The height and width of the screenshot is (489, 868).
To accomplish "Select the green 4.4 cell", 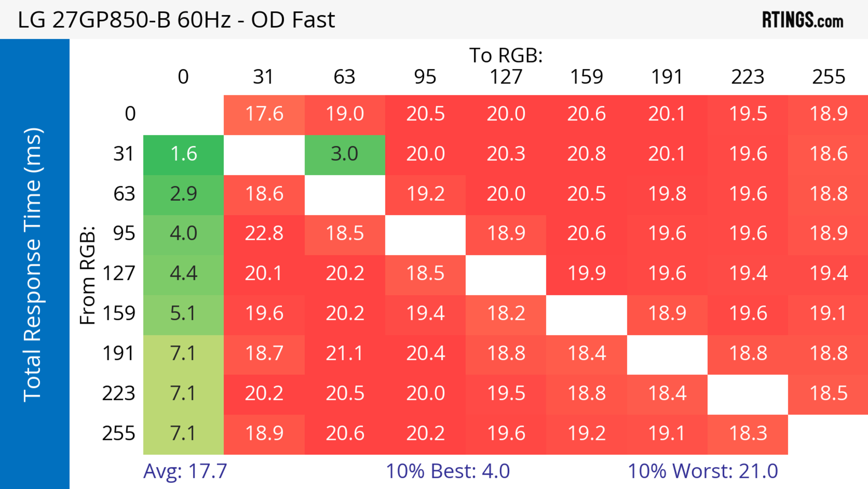I will click(184, 274).
